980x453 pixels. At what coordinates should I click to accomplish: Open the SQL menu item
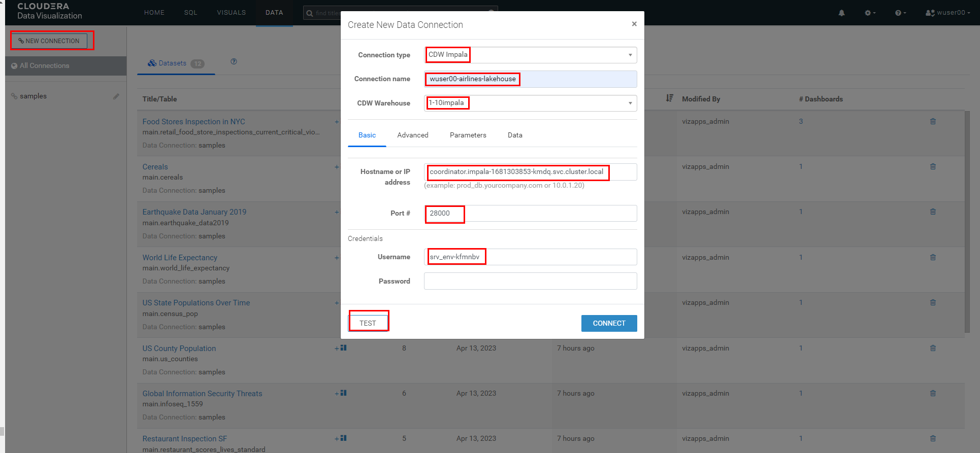(x=191, y=13)
